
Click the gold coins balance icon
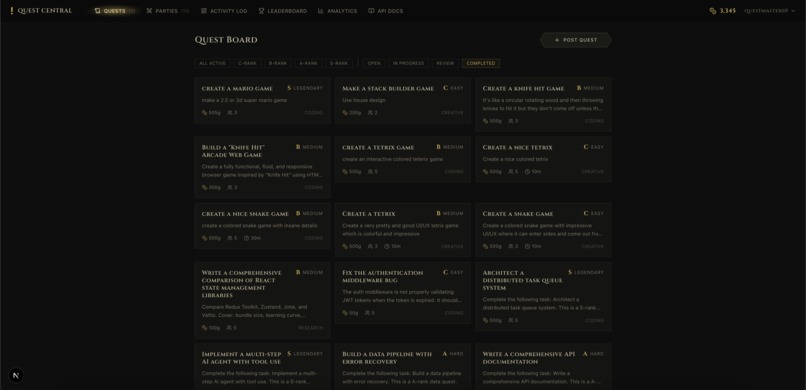(713, 11)
